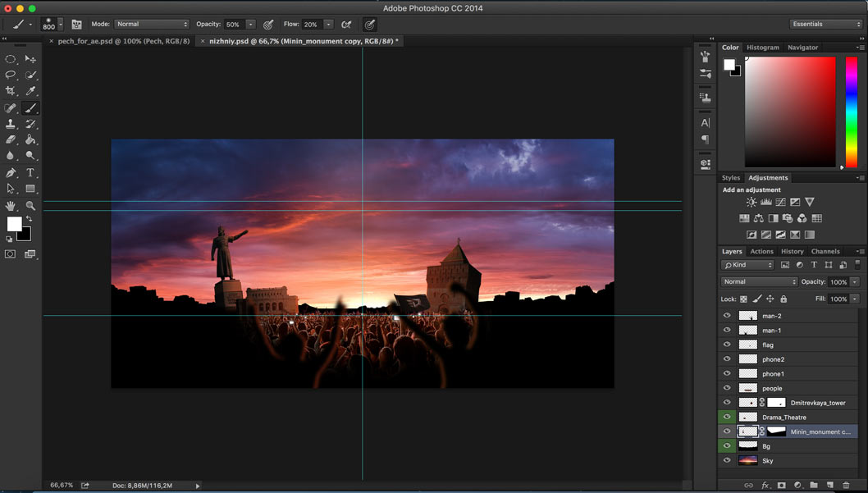The width and height of the screenshot is (868, 493).
Task: Toggle visibility of the flag layer
Action: click(727, 345)
